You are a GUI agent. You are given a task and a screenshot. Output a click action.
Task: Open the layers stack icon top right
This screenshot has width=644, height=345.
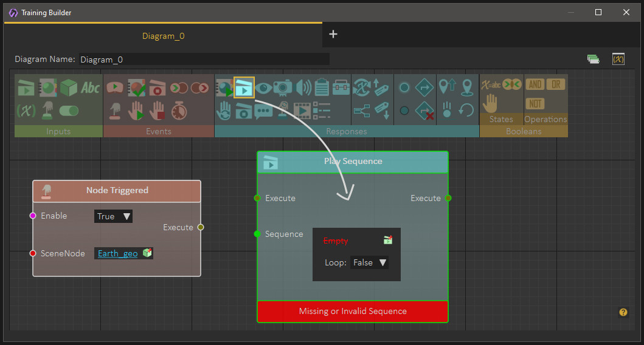pyautogui.click(x=593, y=59)
